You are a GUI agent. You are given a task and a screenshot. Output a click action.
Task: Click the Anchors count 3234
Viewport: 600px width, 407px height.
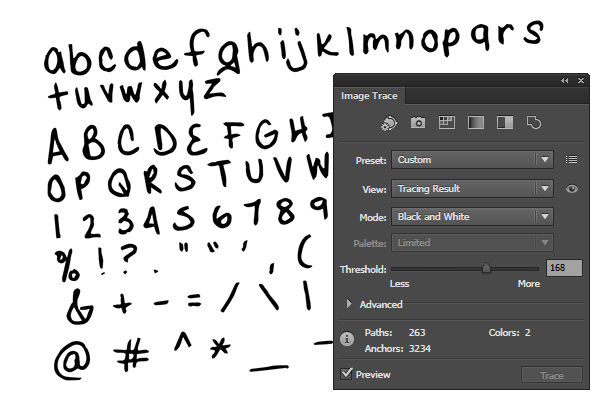(x=420, y=348)
